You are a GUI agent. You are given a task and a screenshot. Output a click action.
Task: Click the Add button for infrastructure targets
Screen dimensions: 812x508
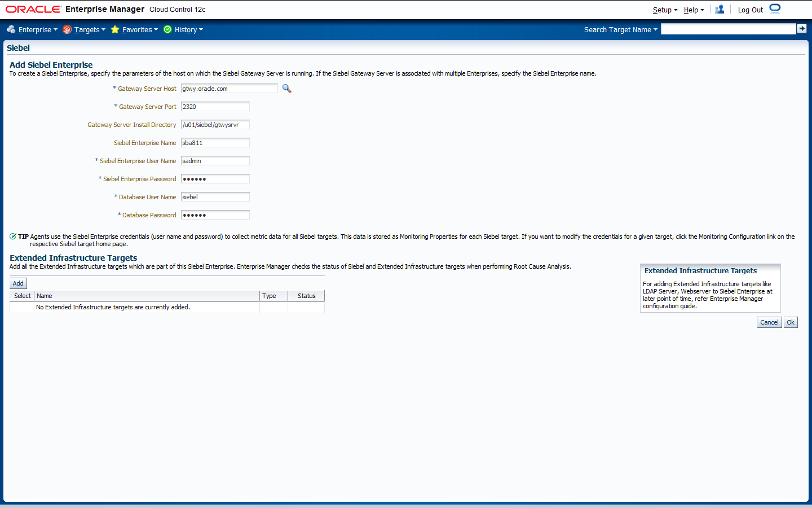point(18,283)
